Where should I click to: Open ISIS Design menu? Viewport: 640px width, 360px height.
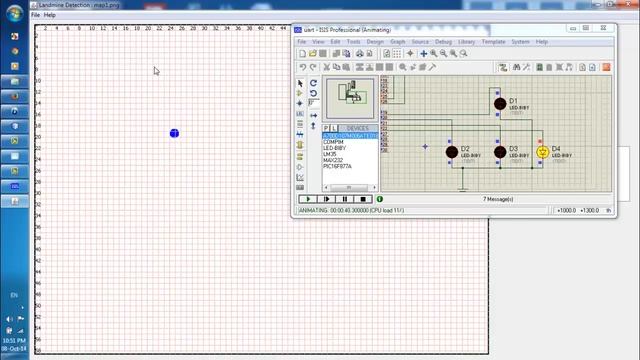pyautogui.click(x=375, y=42)
